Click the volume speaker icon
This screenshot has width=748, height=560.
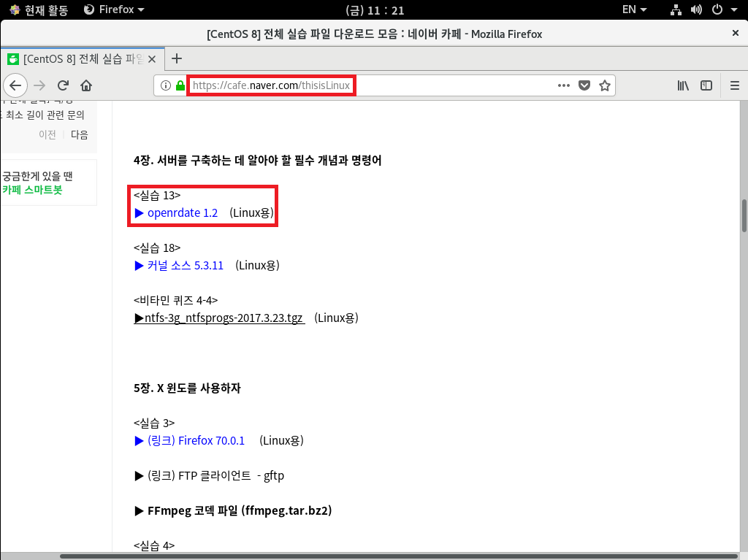pos(696,9)
